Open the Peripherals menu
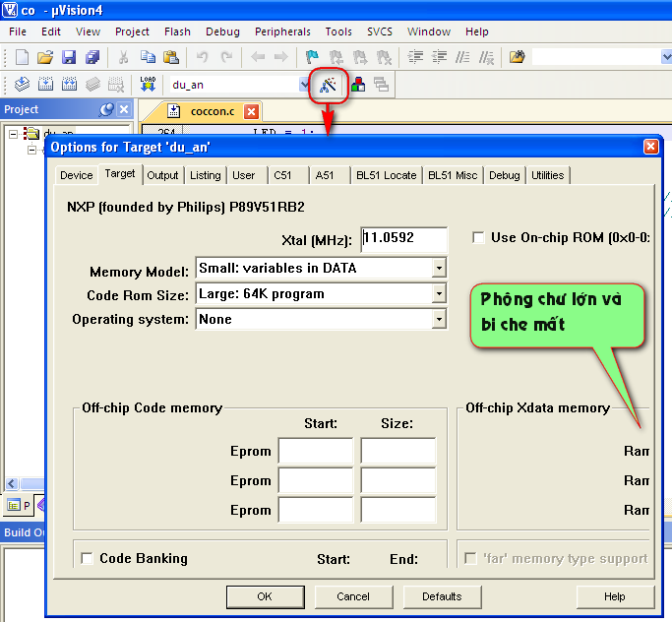Viewport: 672px width, 622px height. (282, 31)
